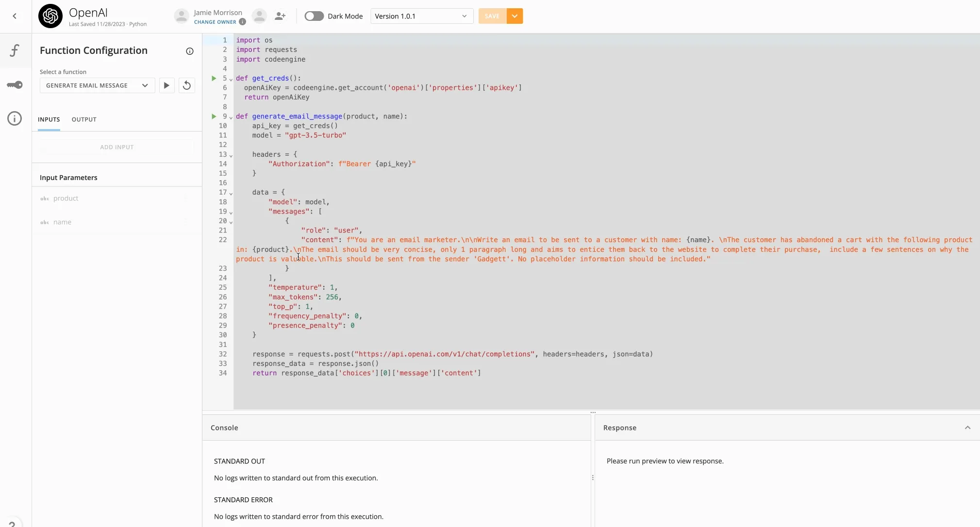Run the selected function with play button
980x527 pixels.
tap(166, 85)
